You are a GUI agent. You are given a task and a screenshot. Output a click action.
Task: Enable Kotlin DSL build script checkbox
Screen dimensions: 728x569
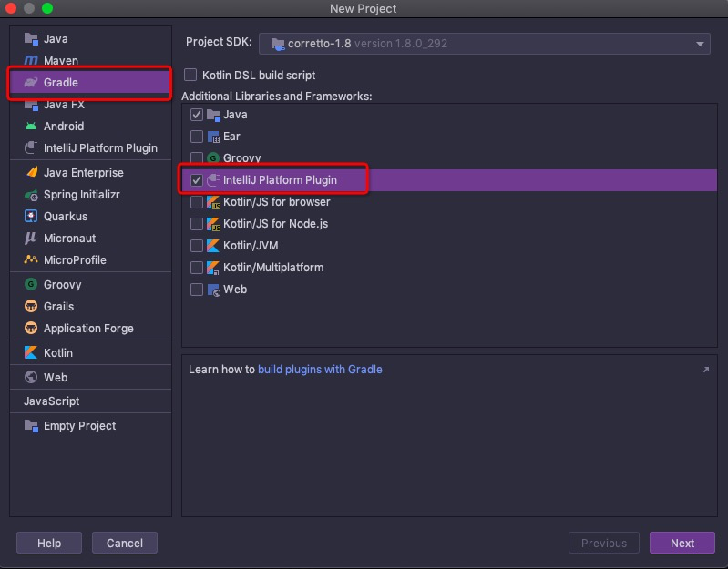click(190, 75)
